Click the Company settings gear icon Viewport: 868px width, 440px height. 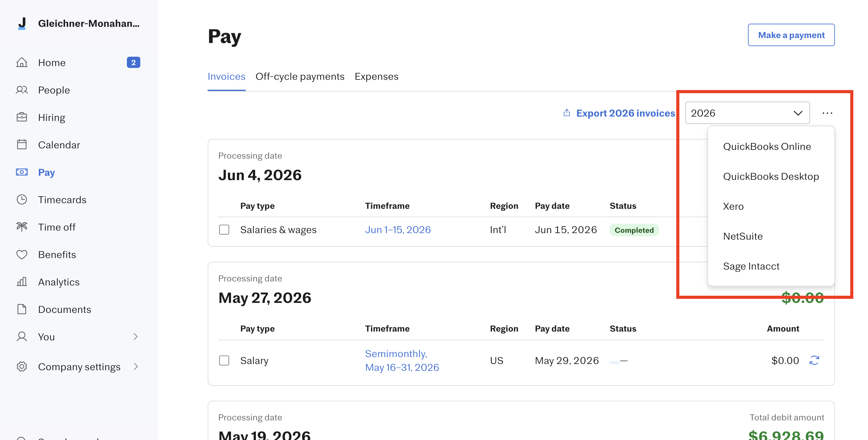point(22,366)
